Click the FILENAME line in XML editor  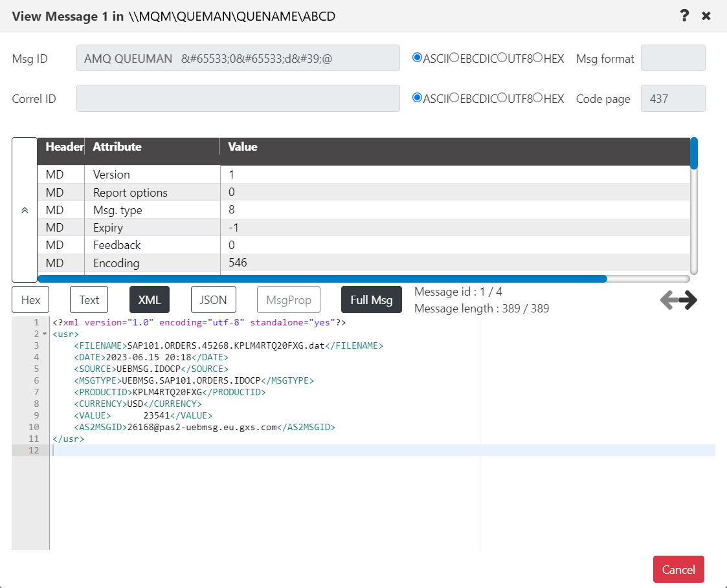click(229, 345)
